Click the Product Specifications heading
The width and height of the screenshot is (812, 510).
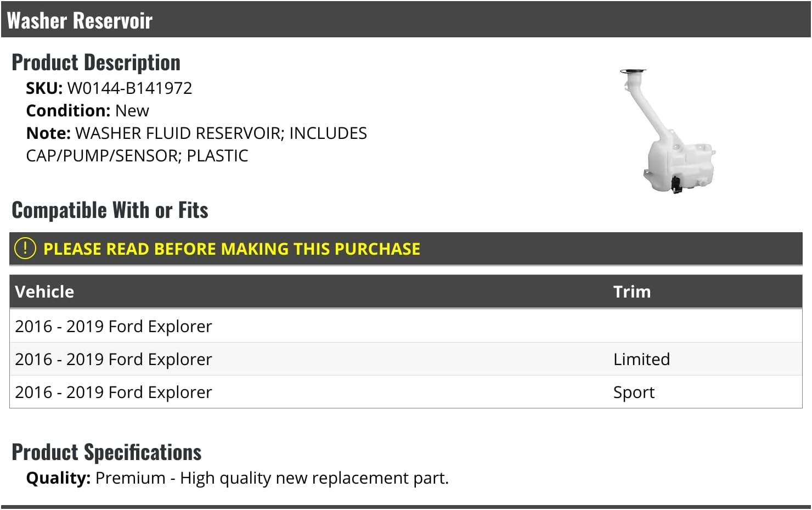pos(106,452)
